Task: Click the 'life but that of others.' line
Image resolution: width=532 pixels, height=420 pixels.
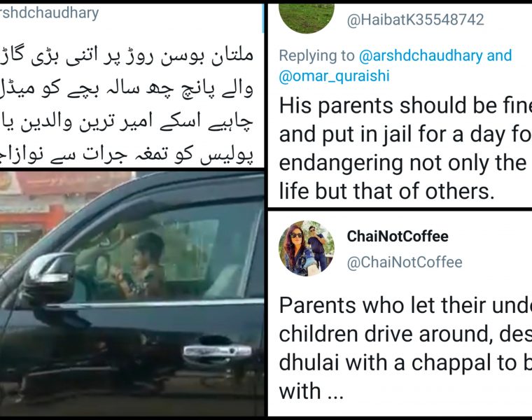Action: [386, 191]
